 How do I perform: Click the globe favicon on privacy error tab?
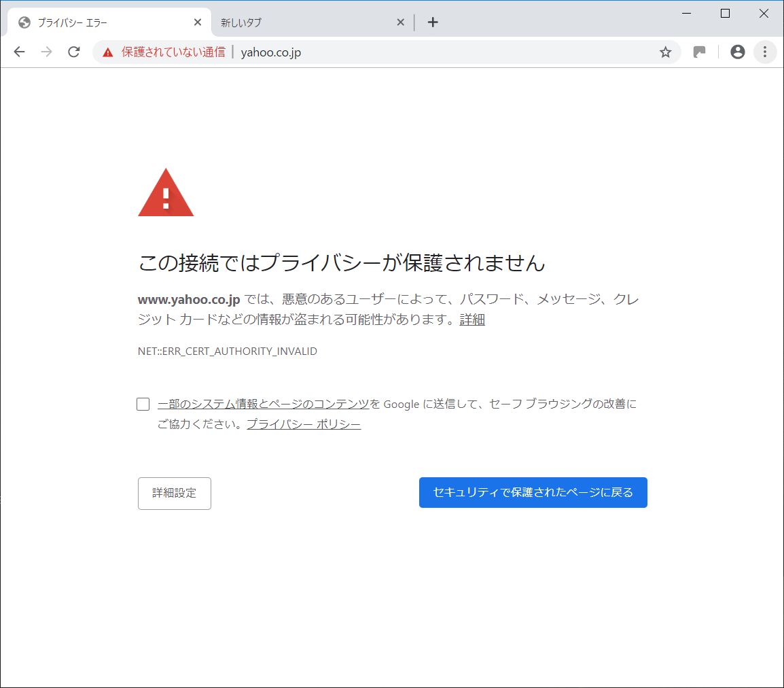click(x=24, y=22)
